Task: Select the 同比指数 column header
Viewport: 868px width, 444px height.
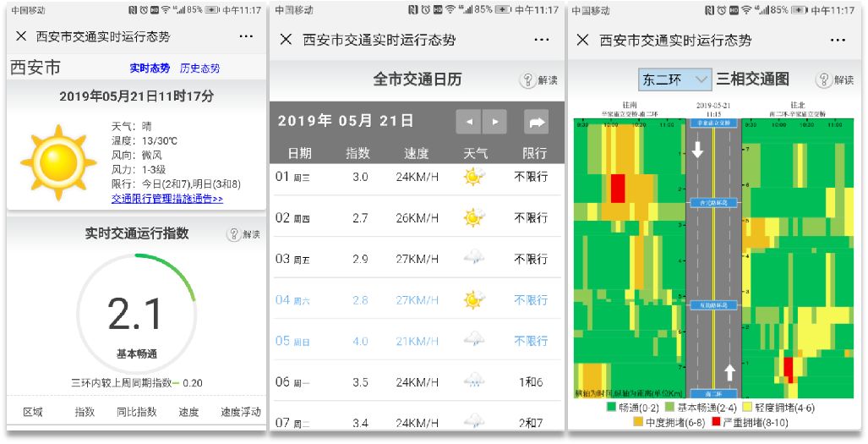Action: click(137, 412)
